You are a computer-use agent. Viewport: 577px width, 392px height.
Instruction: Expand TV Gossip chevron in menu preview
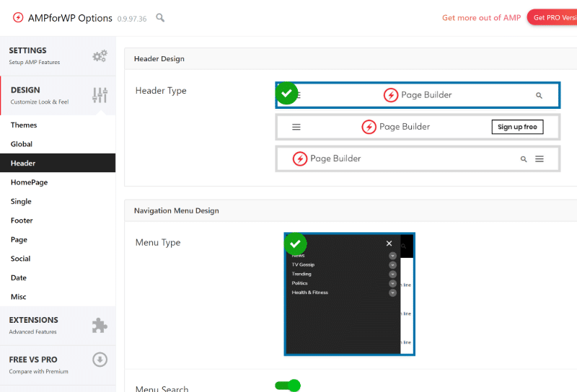click(x=392, y=264)
